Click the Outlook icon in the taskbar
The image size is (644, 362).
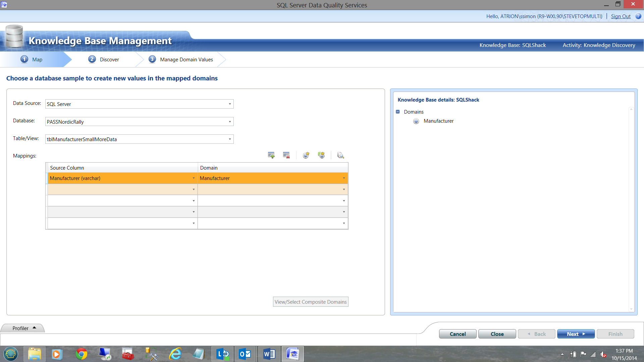coord(245,354)
